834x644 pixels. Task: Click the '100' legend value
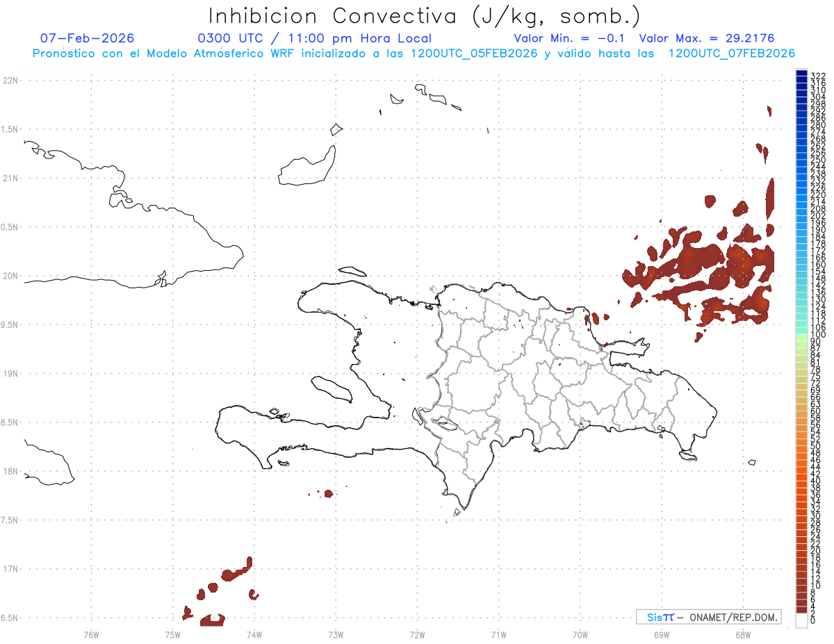coord(817,335)
